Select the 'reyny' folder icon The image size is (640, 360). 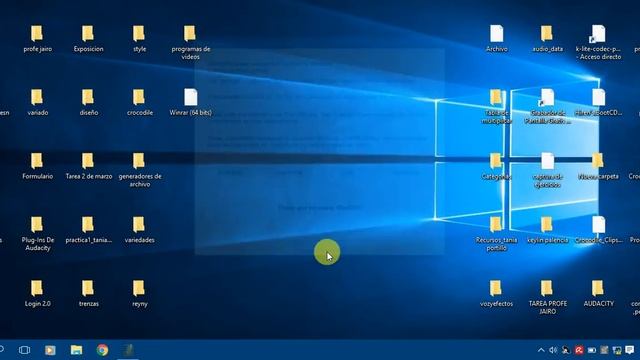[139, 289]
